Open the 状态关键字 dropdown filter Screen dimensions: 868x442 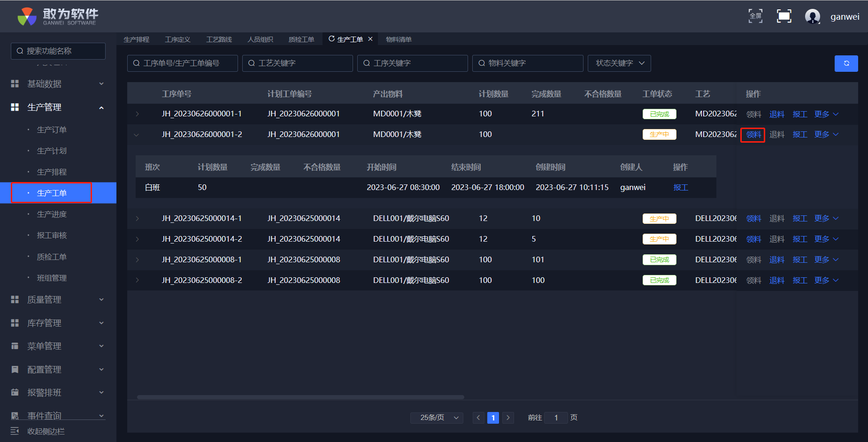(619, 63)
